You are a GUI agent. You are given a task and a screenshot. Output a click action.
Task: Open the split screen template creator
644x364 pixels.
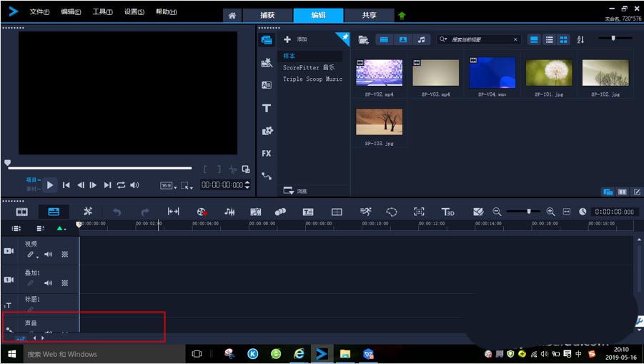(x=478, y=212)
